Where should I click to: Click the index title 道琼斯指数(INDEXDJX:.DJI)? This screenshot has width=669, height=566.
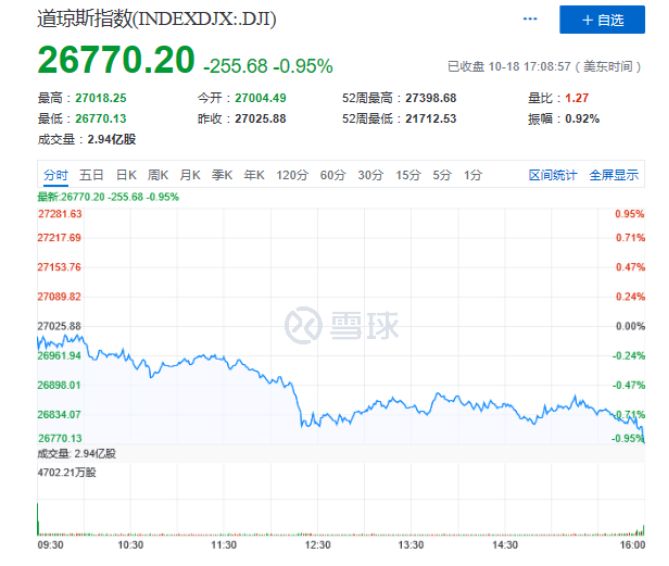click(x=157, y=19)
